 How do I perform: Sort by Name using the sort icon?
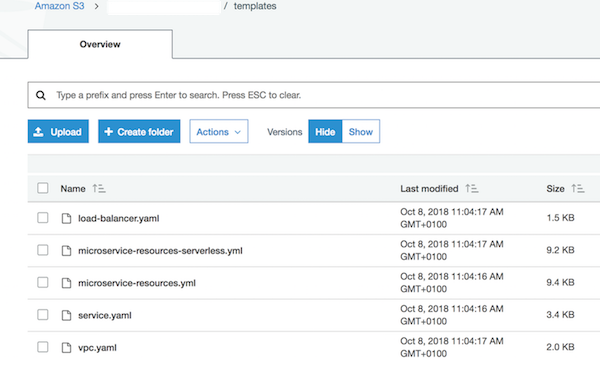(99, 189)
